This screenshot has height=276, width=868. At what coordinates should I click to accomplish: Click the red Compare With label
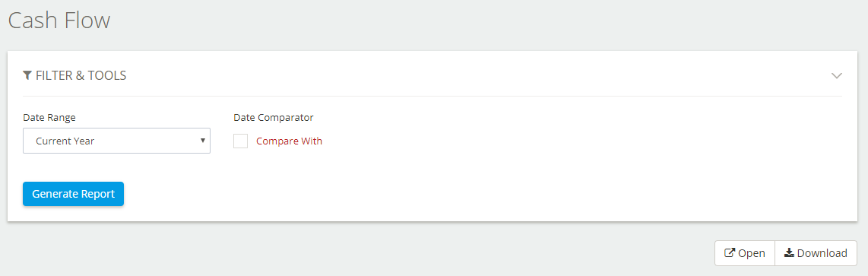pyautogui.click(x=289, y=141)
